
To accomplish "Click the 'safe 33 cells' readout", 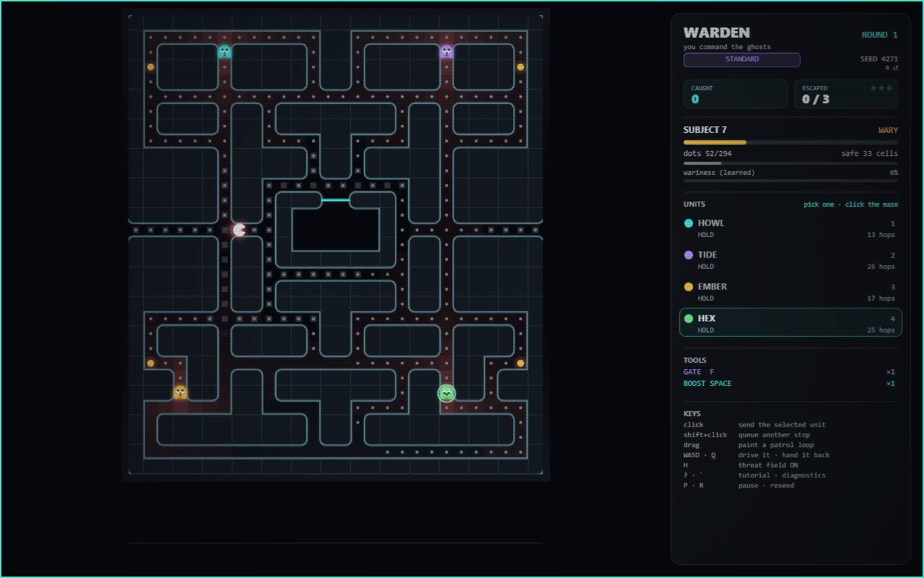I will coord(869,154).
